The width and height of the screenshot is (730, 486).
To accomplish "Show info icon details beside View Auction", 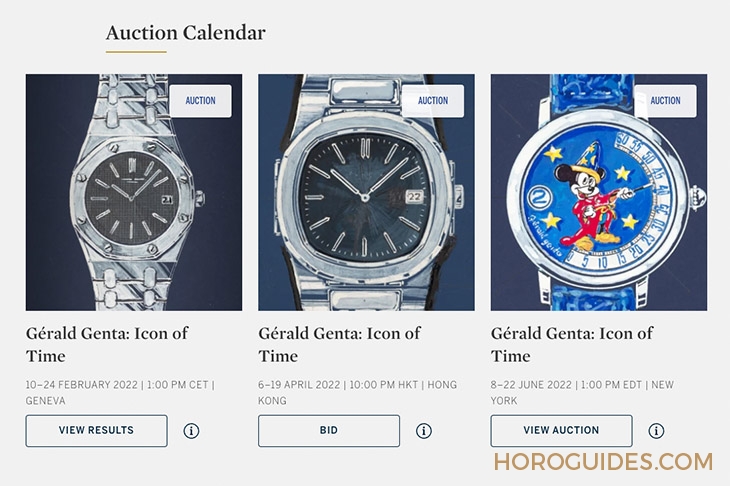I will click(x=656, y=431).
